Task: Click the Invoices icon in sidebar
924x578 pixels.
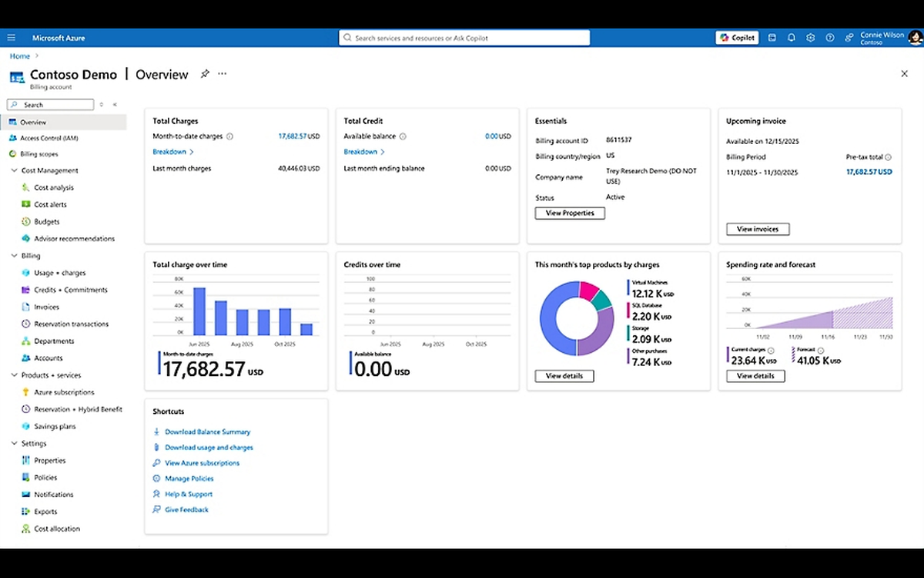Action: pyautogui.click(x=26, y=307)
